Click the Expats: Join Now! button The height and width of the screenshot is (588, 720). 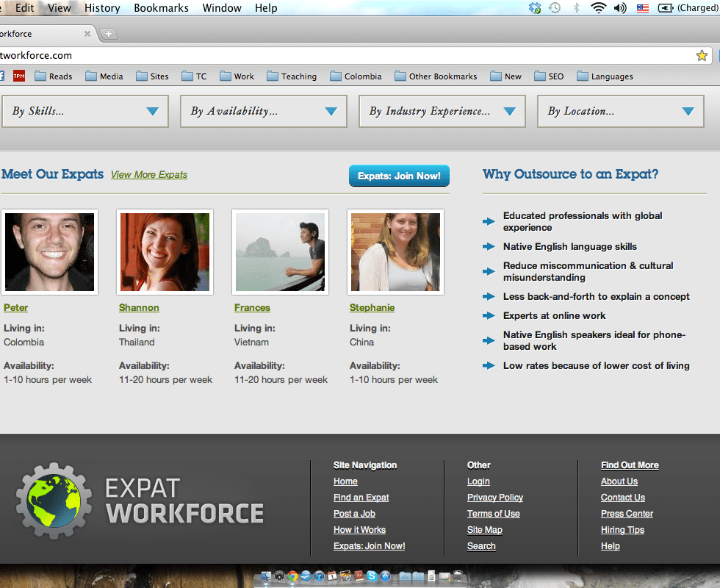pyautogui.click(x=399, y=176)
